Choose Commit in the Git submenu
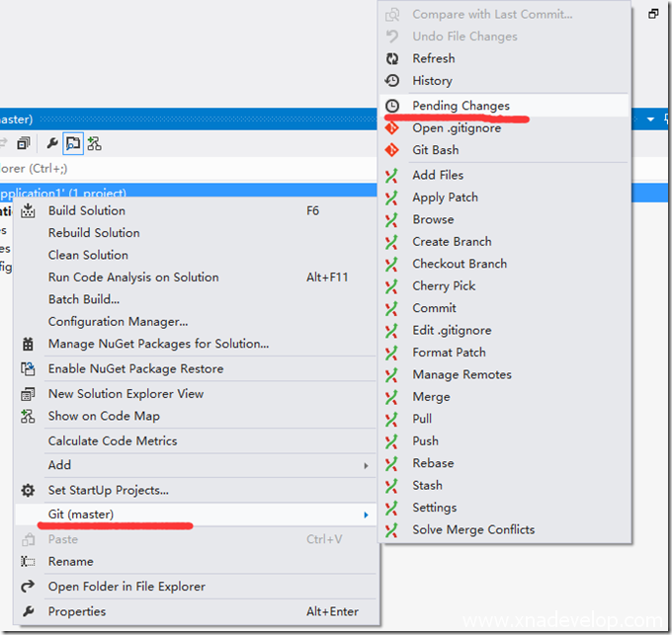 coord(434,308)
